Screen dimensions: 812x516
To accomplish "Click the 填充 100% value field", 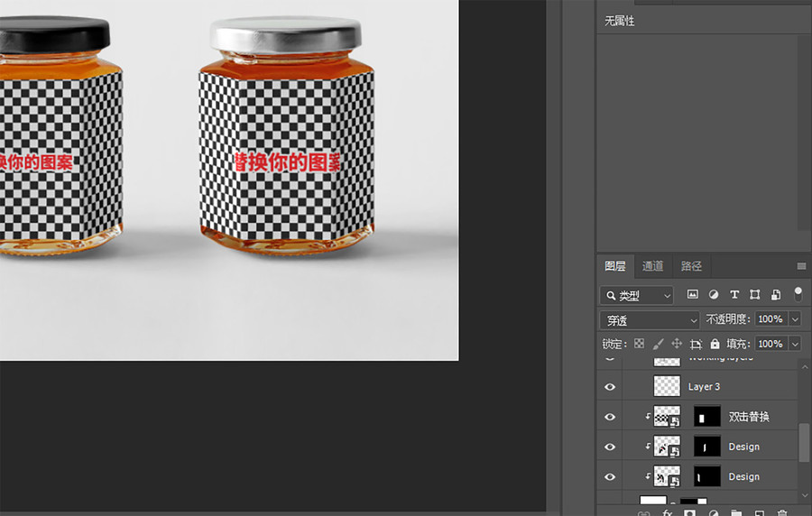I will (771, 344).
